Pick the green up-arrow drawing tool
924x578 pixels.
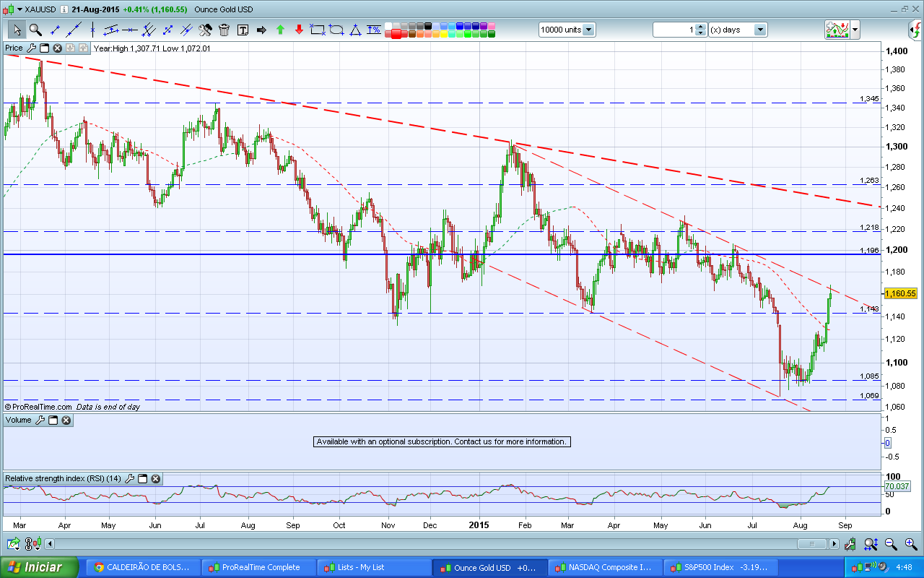click(280, 30)
